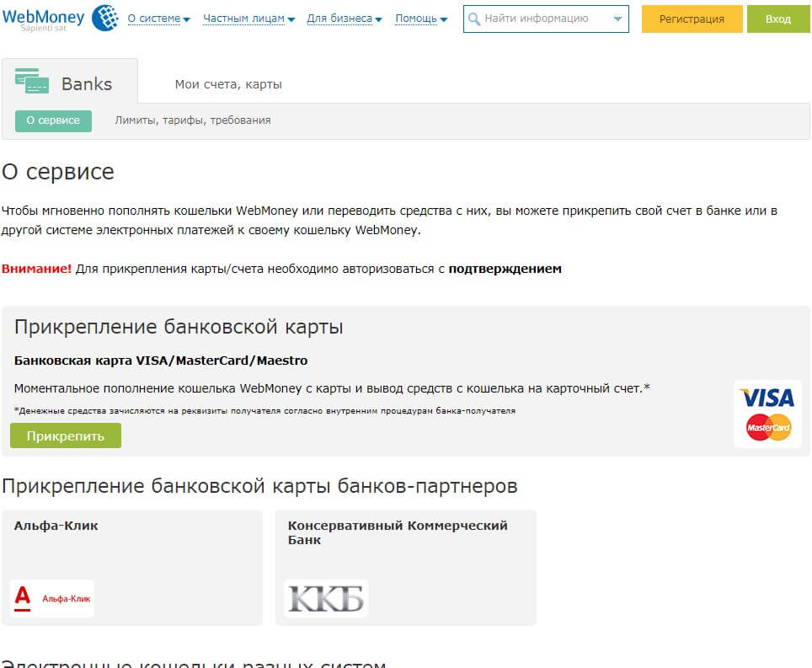Click the О сервисе page heading

[57, 172]
